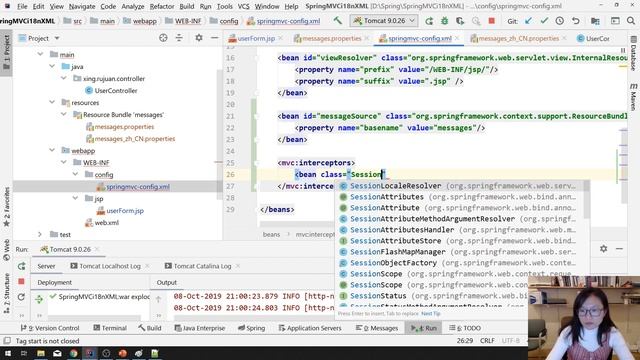Click the Build project hammer icon
640x360 pixels.
click(338, 20)
